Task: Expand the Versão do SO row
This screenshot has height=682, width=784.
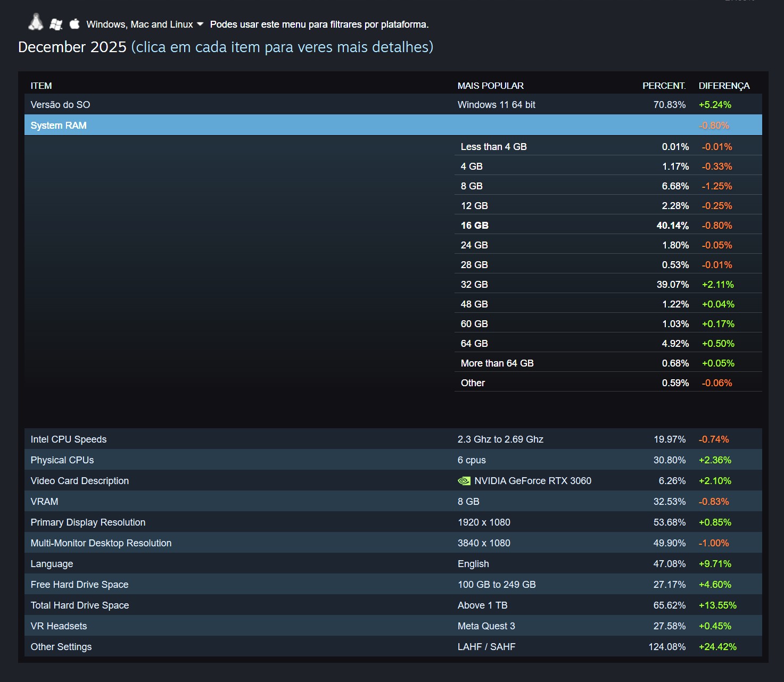Action: pyautogui.click(x=60, y=105)
